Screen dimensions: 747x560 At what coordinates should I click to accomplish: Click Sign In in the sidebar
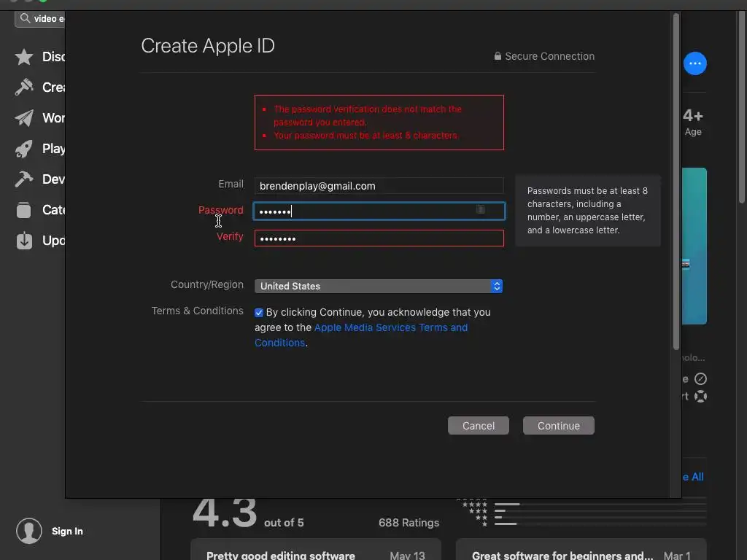[x=67, y=531]
